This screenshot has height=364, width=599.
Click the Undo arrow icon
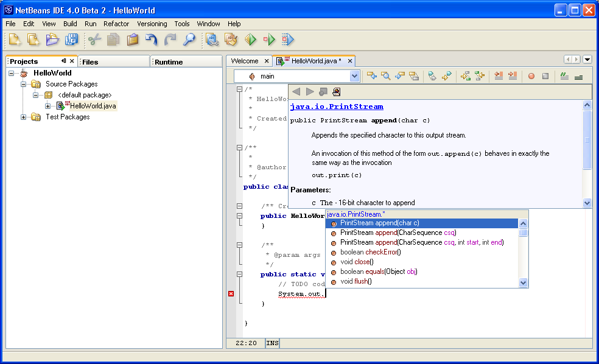[x=152, y=40]
